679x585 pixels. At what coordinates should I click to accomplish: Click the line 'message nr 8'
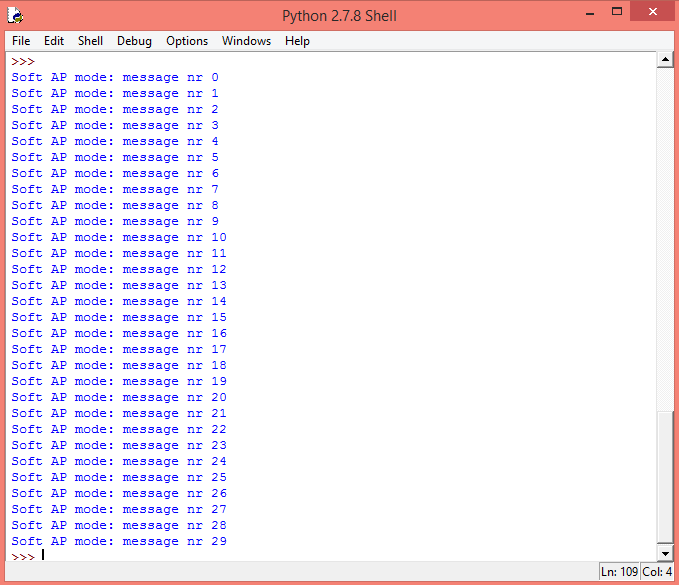(x=115, y=206)
